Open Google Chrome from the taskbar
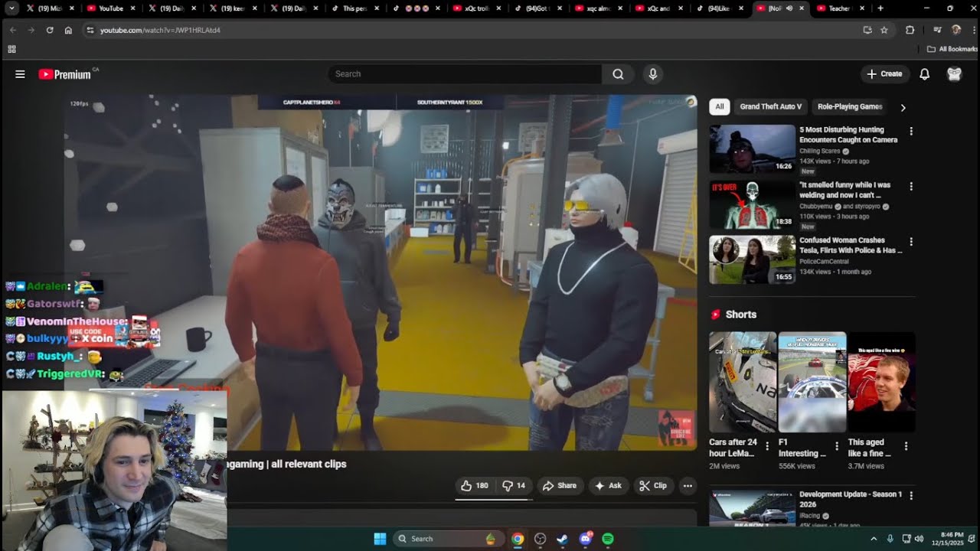The width and height of the screenshot is (980, 551). tap(518, 539)
